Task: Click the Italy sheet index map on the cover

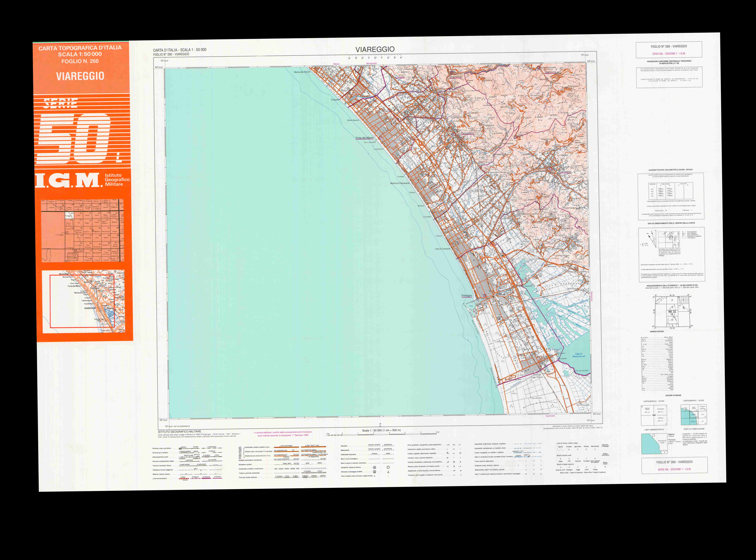Action: [83, 230]
